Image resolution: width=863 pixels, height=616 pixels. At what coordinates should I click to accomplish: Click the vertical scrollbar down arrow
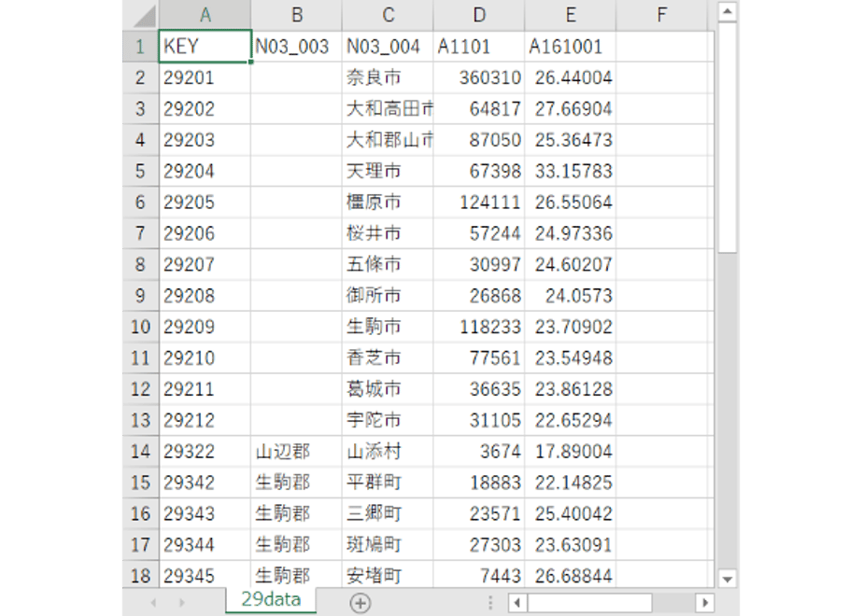[x=727, y=579]
